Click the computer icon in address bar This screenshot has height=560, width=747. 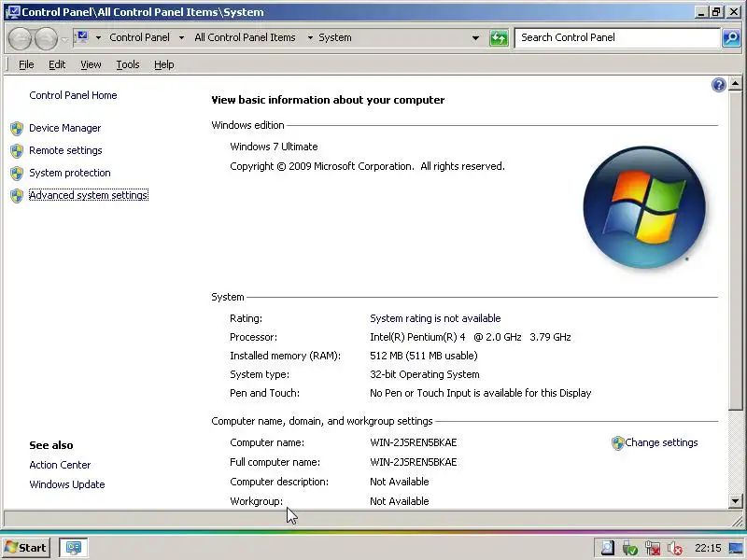82,36
